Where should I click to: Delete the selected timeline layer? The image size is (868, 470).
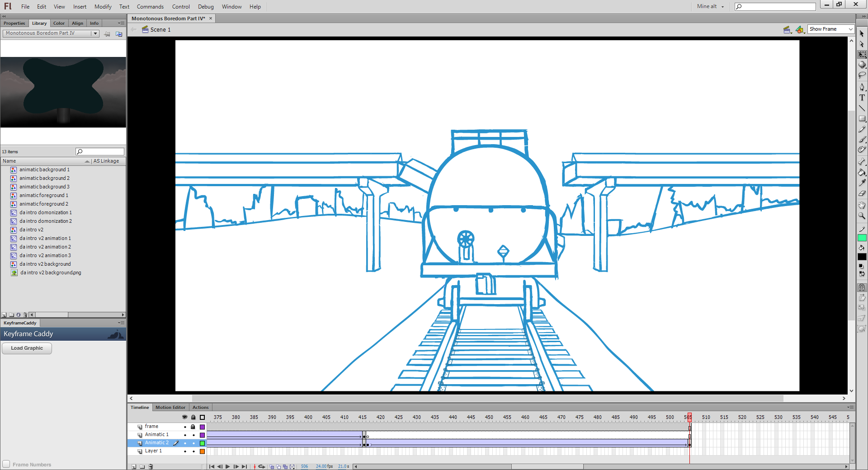coord(151,466)
